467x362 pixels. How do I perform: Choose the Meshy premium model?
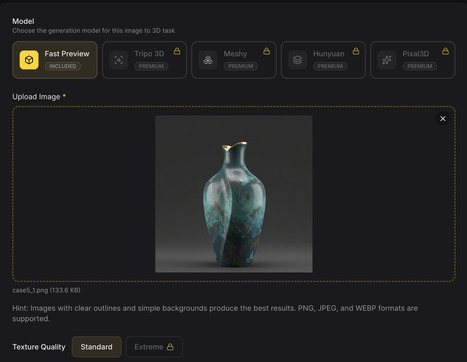(234, 60)
